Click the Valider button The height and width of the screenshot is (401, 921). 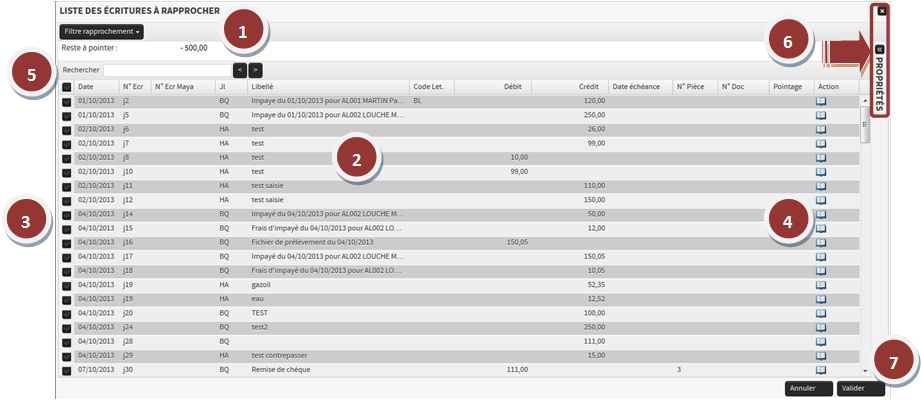(861, 389)
